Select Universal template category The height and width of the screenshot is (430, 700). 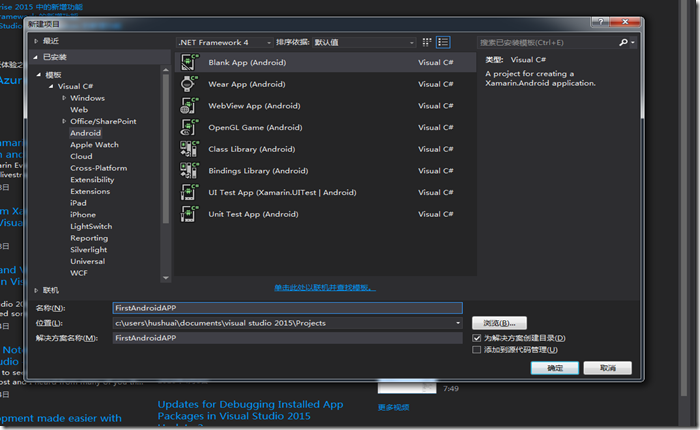88,261
